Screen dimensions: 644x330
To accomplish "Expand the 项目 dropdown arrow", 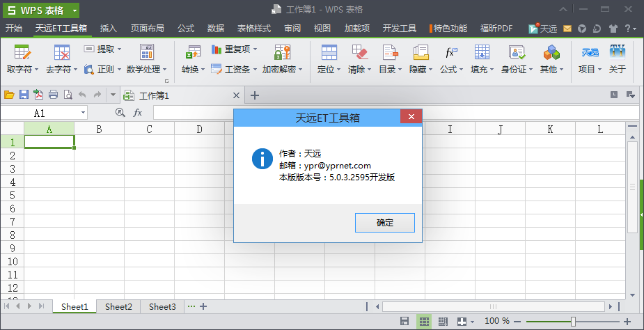I will click(600, 70).
